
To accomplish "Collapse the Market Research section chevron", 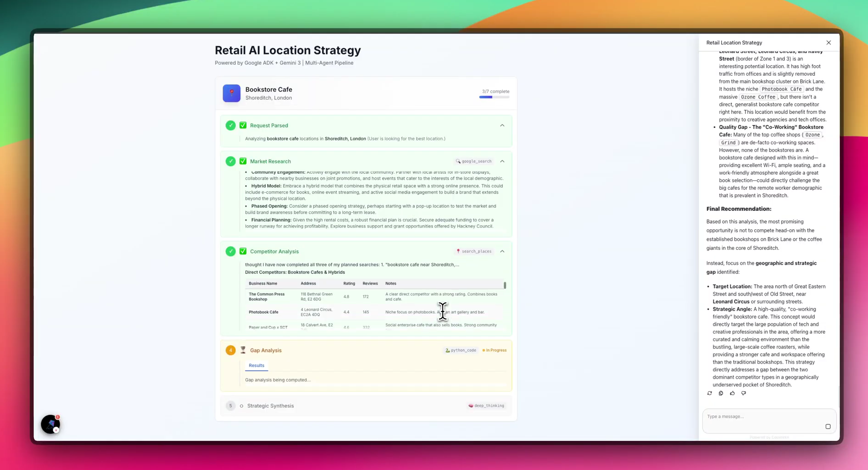I will (x=502, y=161).
